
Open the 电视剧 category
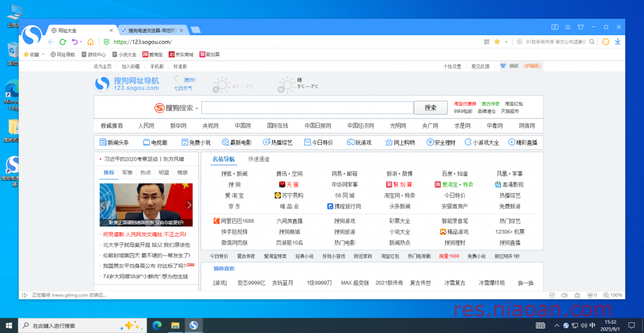155,143
